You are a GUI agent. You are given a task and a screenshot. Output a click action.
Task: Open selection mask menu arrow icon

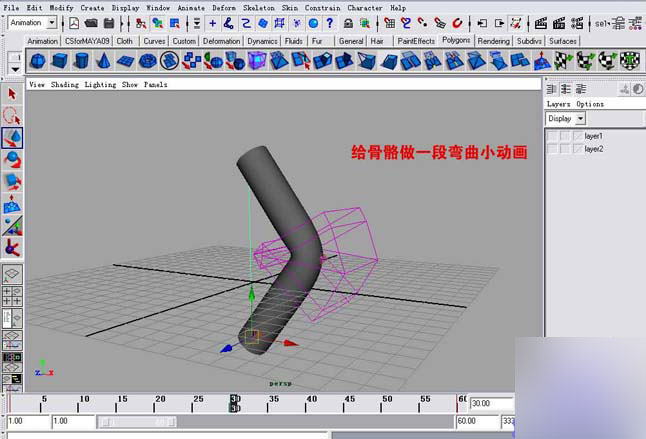(197, 23)
